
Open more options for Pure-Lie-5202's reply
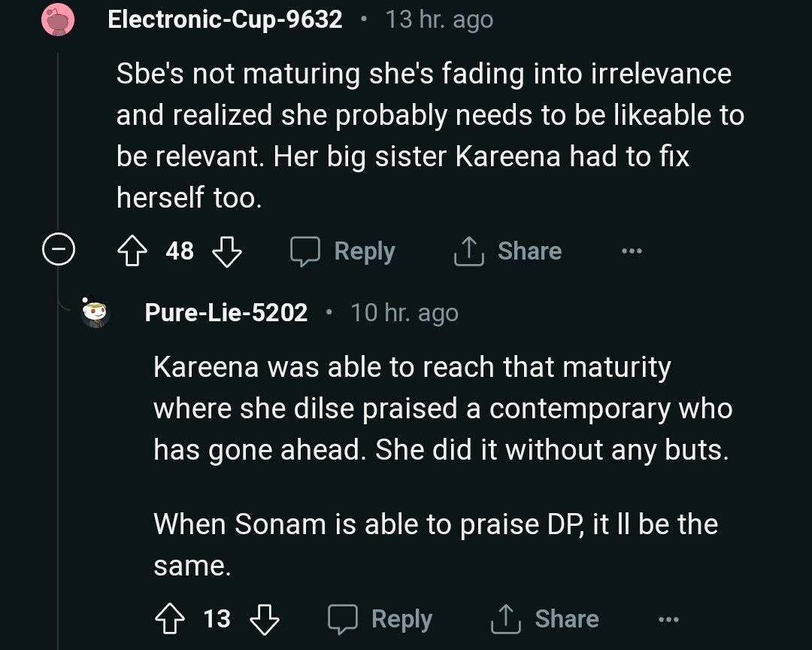pos(668,619)
